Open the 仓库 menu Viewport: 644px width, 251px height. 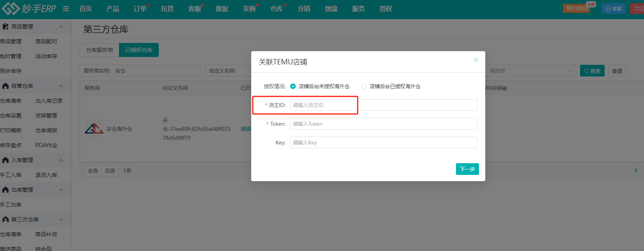pyautogui.click(x=277, y=9)
